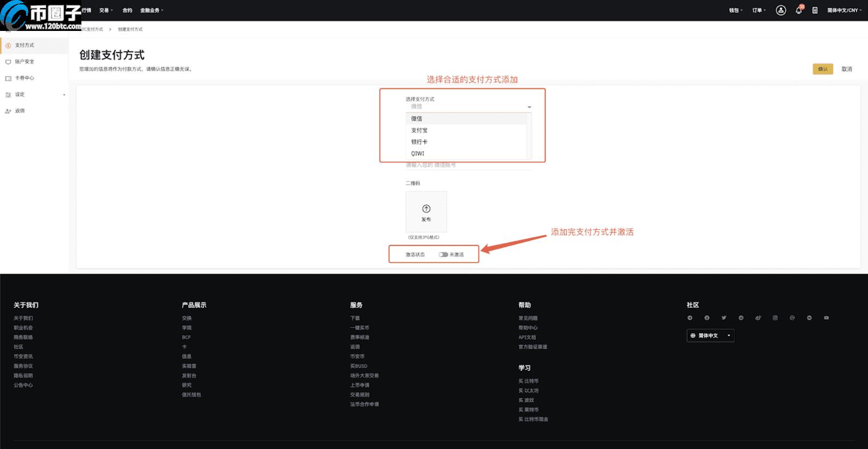
Task: Click 创建支付方式 breadcrumb link
Action: [x=130, y=29]
